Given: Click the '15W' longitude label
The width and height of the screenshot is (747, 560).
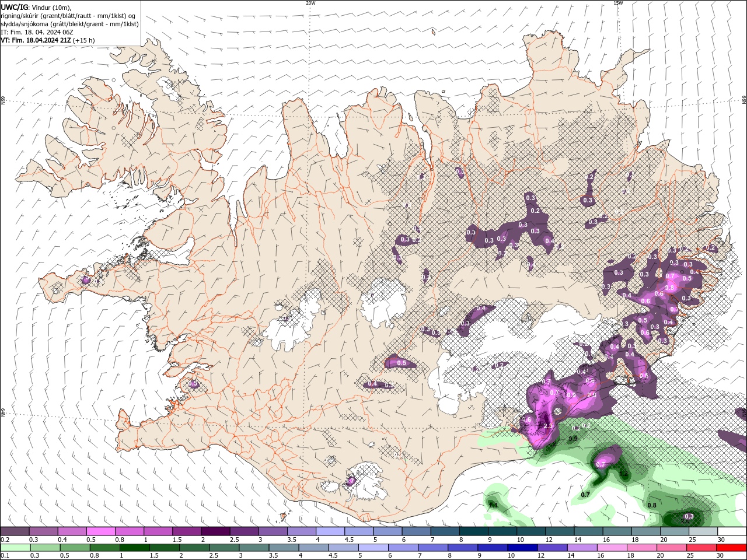Looking at the screenshot, I should [x=617, y=3].
